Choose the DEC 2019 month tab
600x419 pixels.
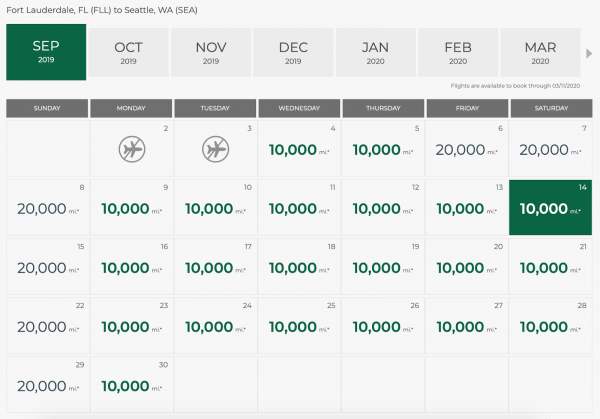coord(293,53)
